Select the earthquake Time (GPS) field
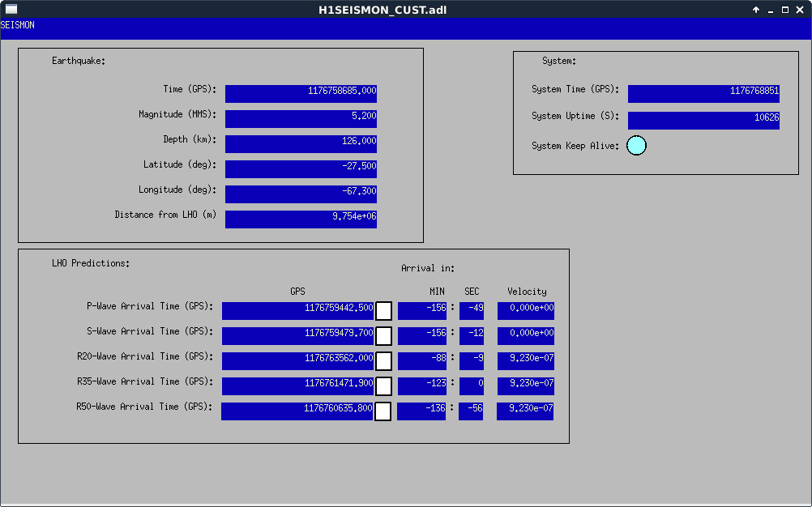This screenshot has width=812, height=507. [x=301, y=93]
